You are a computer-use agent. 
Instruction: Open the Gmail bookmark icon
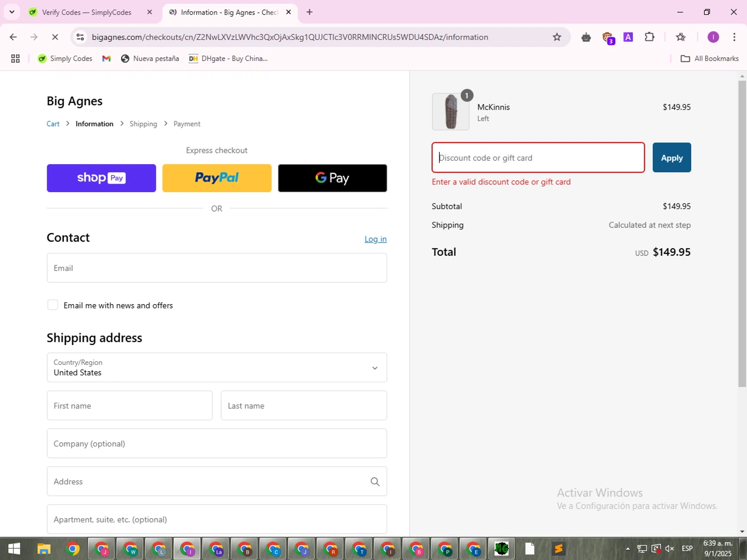click(x=106, y=59)
